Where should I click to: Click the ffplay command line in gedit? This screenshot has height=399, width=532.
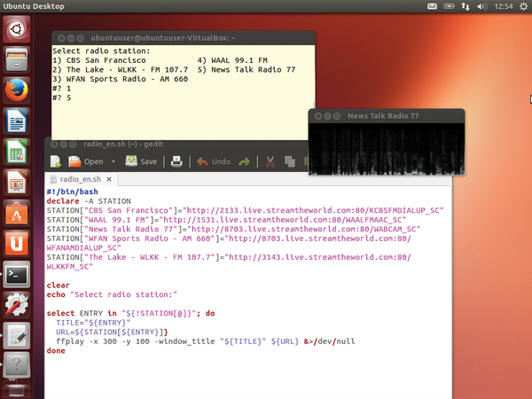[x=206, y=341]
